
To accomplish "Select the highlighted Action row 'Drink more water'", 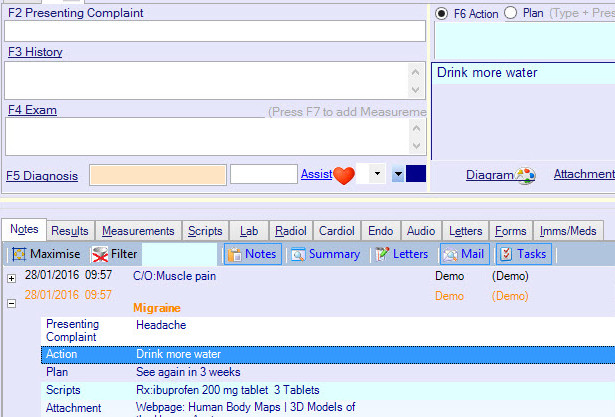I will pos(328,355).
